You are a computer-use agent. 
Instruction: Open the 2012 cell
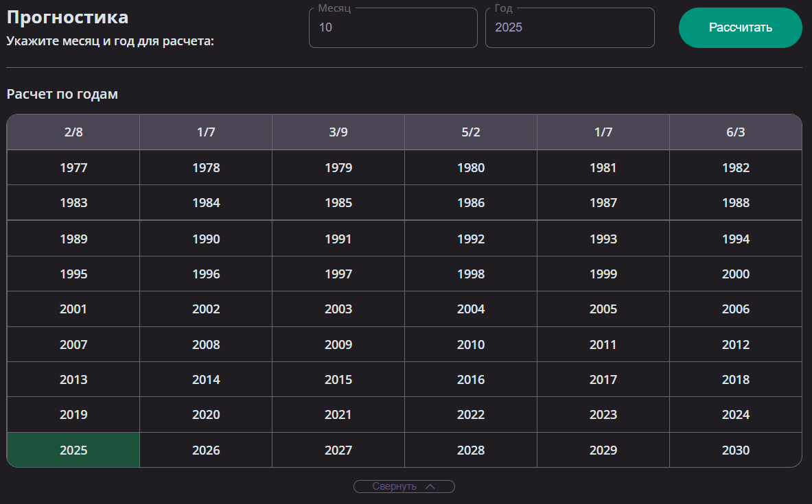[x=736, y=344]
